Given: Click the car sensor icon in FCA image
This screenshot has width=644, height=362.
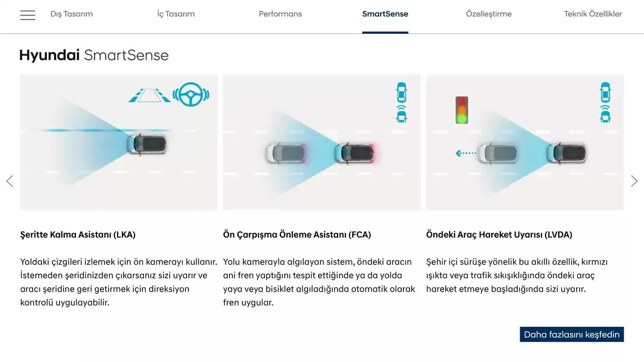Looking at the screenshot, I should (401, 102).
